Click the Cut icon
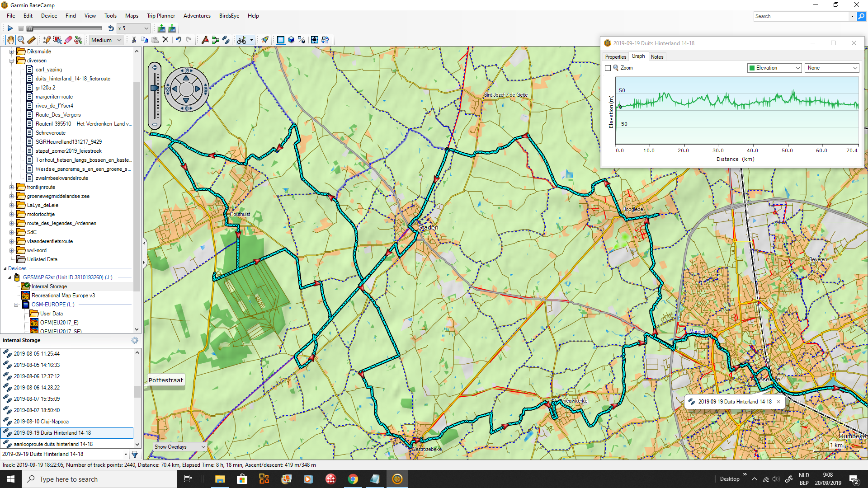The width and height of the screenshot is (868, 488). coord(134,40)
